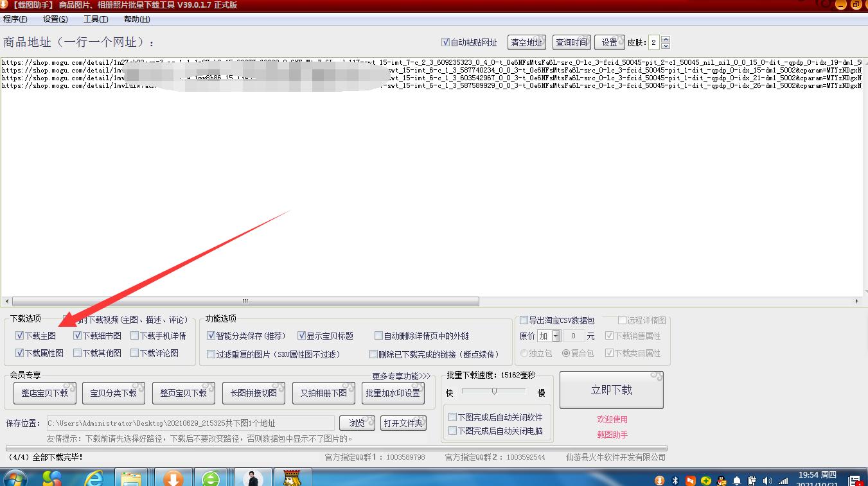
Task: Enable 下图完成后自动关闭电脑 checkbox
Action: click(x=453, y=431)
